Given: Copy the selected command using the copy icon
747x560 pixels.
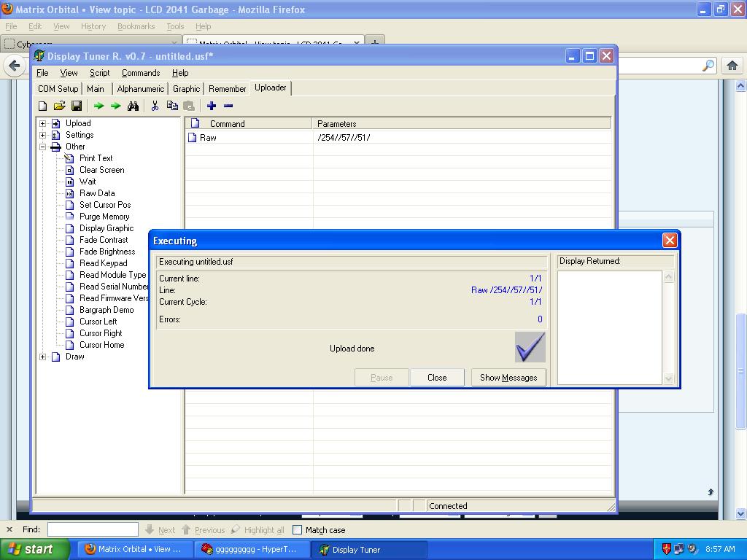Looking at the screenshot, I should 172,106.
